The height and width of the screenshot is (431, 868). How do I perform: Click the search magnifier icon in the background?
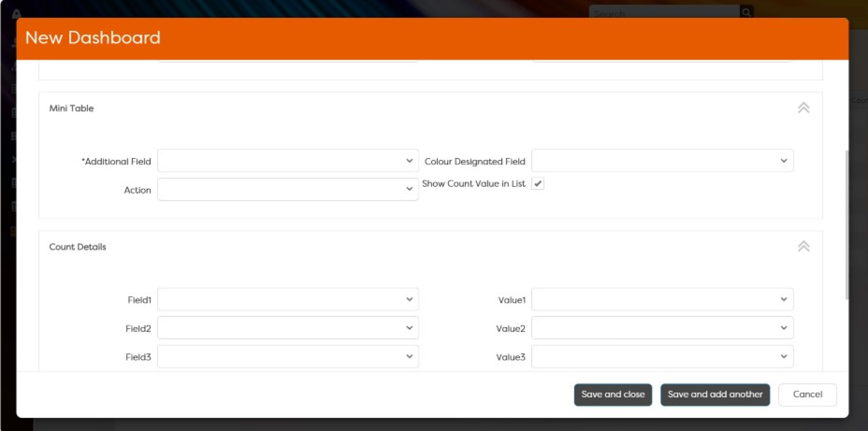746,12
